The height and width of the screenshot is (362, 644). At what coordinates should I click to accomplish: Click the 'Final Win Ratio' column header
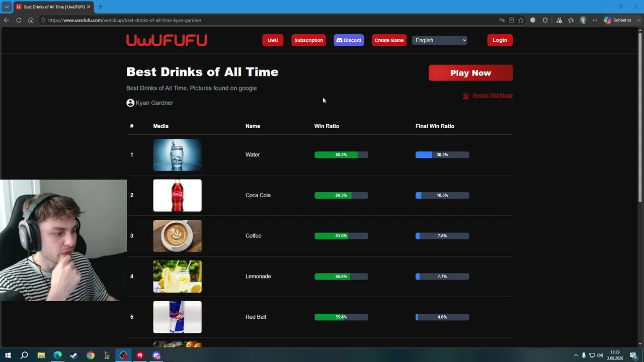click(x=435, y=126)
